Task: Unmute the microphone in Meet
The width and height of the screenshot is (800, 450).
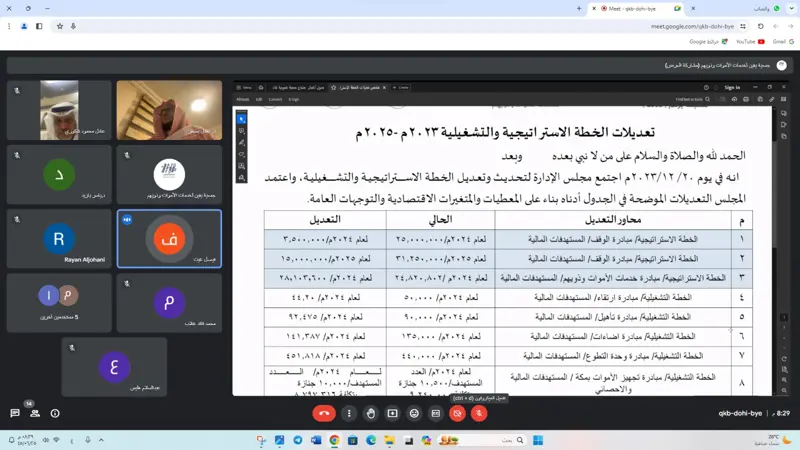Action: [479, 413]
